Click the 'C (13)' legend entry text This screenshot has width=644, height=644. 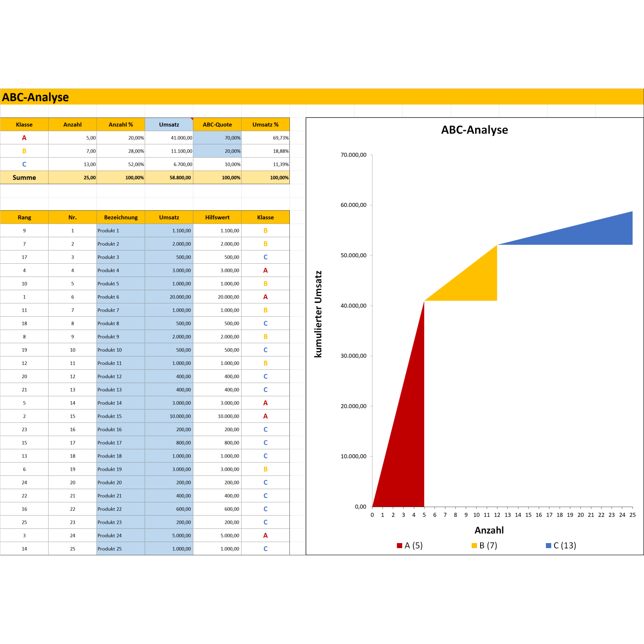pyautogui.click(x=565, y=546)
